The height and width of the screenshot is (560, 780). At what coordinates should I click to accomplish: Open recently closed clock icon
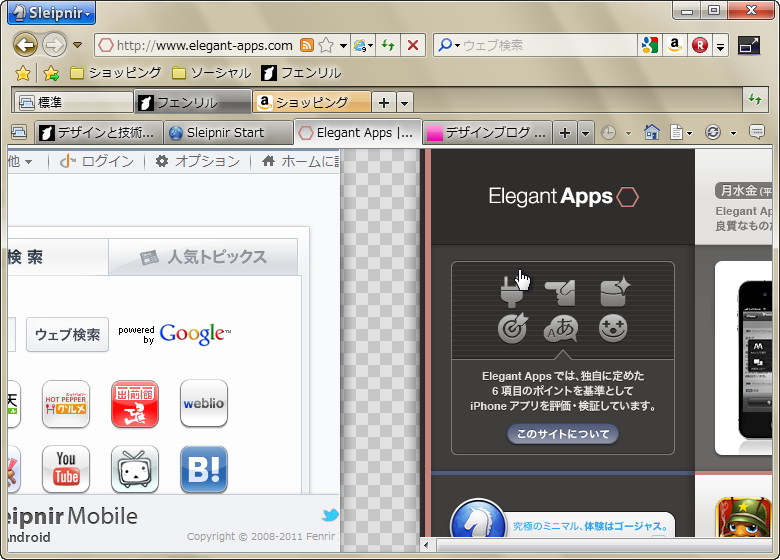click(x=608, y=133)
